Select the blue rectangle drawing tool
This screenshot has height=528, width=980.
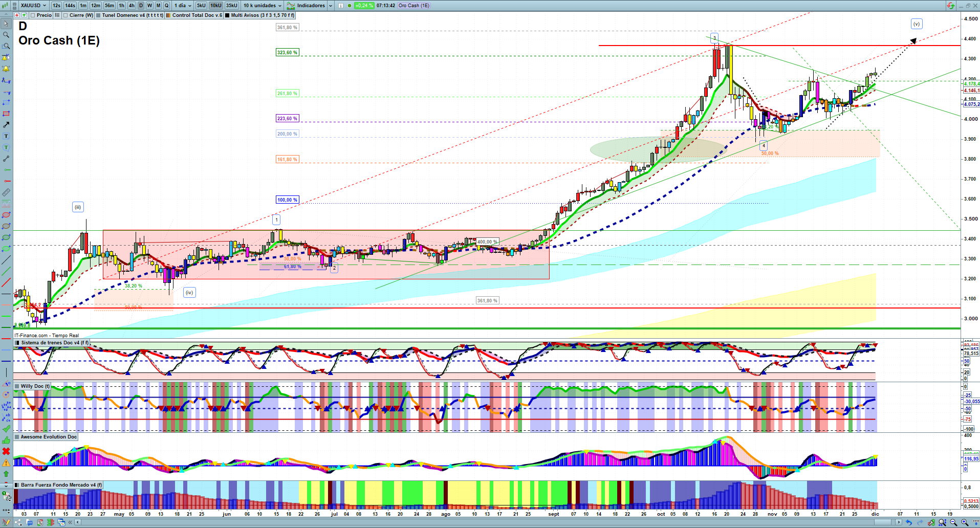6,102
